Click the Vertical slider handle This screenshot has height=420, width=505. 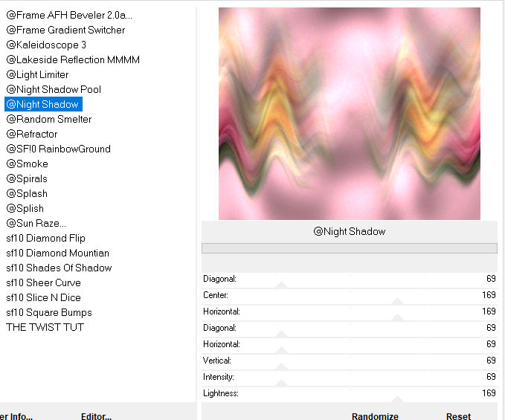pyautogui.click(x=281, y=366)
